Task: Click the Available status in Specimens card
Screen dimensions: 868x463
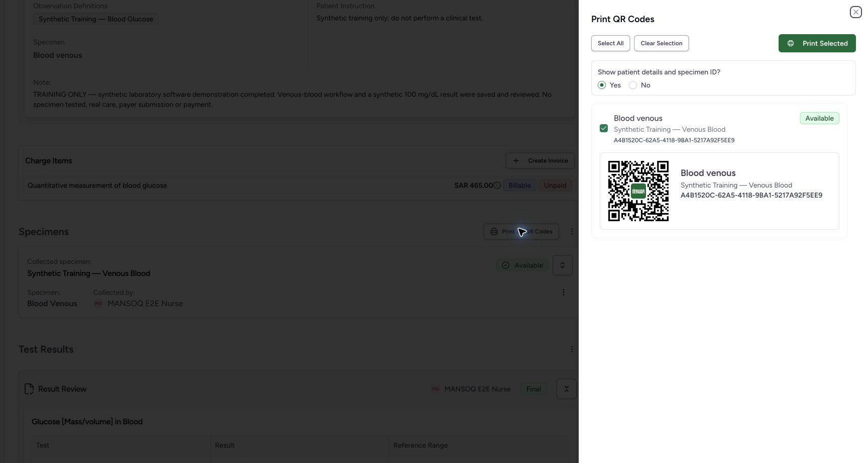Action: 522,265
